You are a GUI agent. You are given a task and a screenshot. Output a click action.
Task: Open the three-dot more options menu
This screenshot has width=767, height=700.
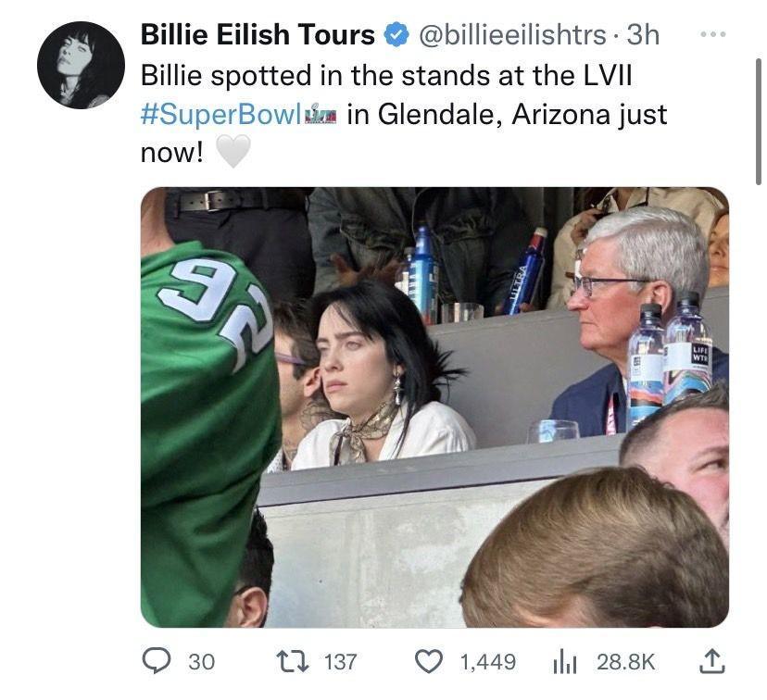713,34
